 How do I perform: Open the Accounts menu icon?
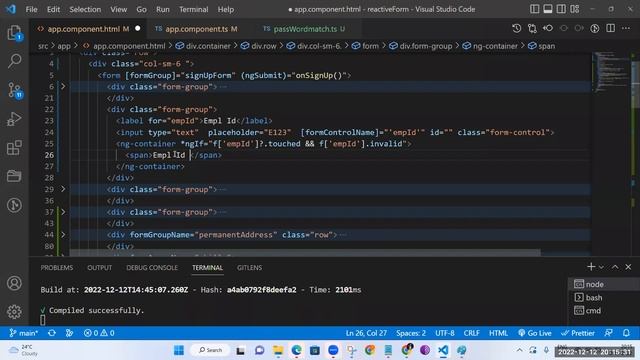pyautogui.click(x=14, y=283)
